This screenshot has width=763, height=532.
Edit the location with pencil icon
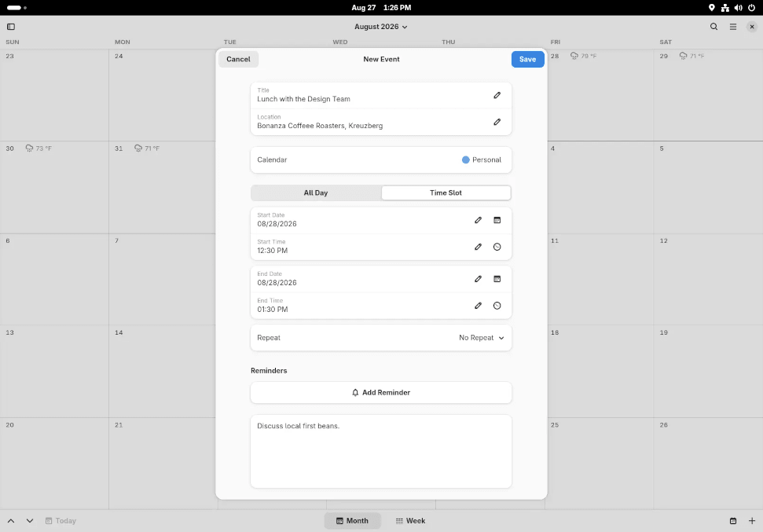pyautogui.click(x=497, y=122)
